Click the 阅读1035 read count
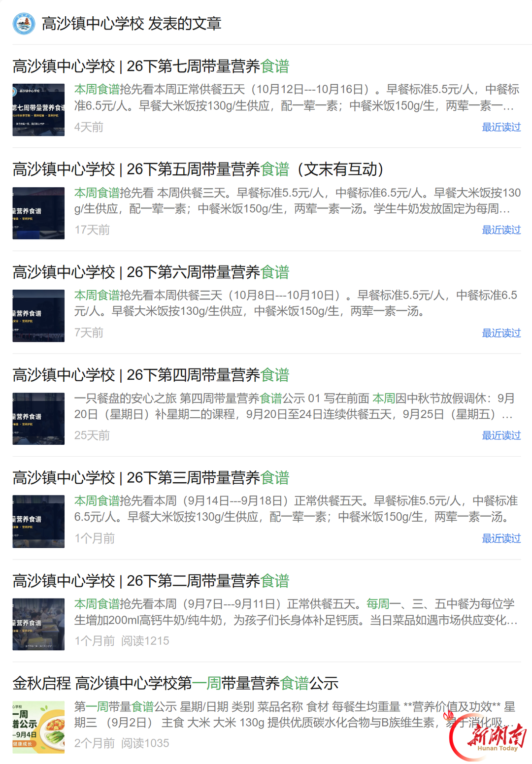Screen dimensions: 532x764 click(x=145, y=743)
